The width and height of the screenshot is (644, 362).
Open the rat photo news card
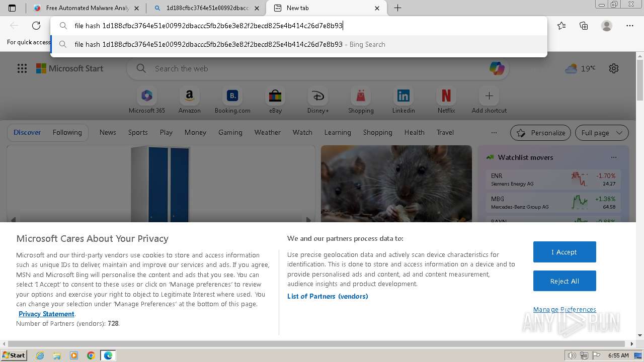click(396, 184)
